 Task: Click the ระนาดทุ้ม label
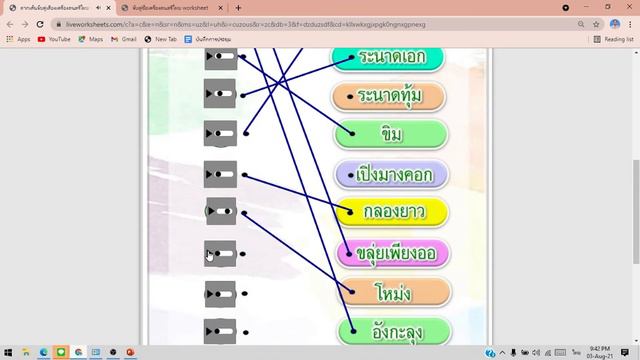pos(389,96)
